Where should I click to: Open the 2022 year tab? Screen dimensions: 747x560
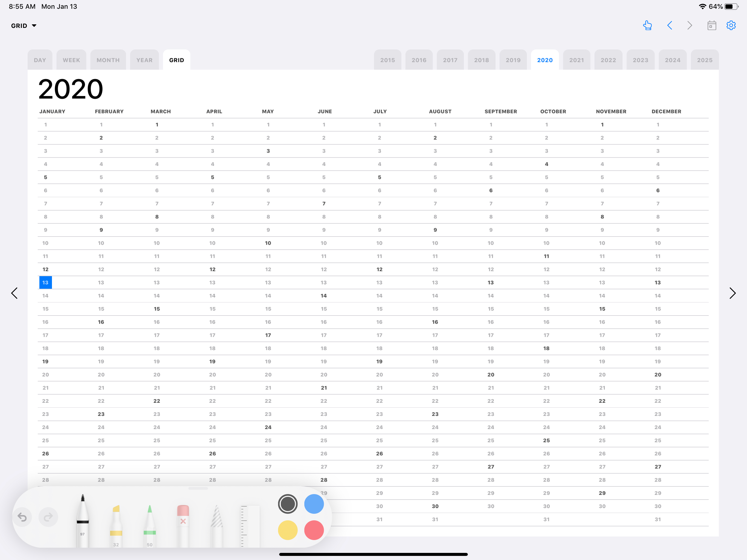[608, 60]
